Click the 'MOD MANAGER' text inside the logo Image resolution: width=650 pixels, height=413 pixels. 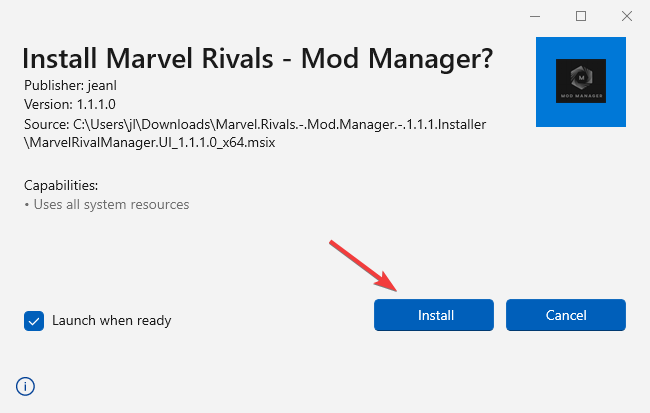pyautogui.click(x=581, y=96)
